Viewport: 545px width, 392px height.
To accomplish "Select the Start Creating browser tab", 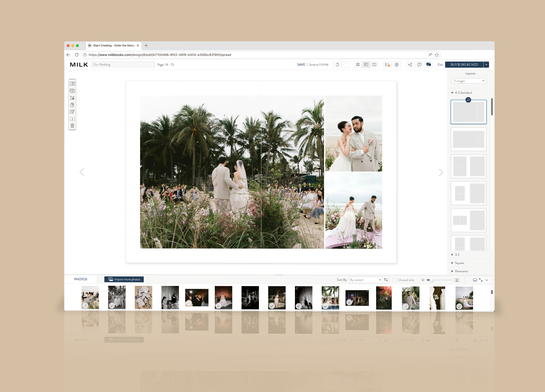I will click(x=113, y=45).
